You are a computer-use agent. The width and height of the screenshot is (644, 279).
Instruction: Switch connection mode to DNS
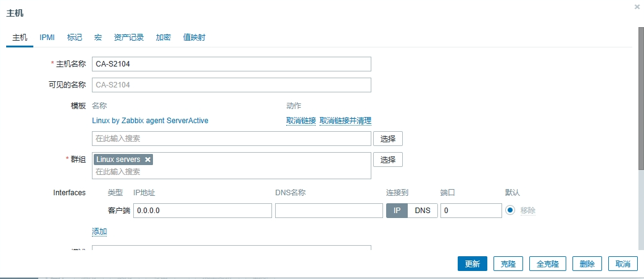tap(423, 211)
